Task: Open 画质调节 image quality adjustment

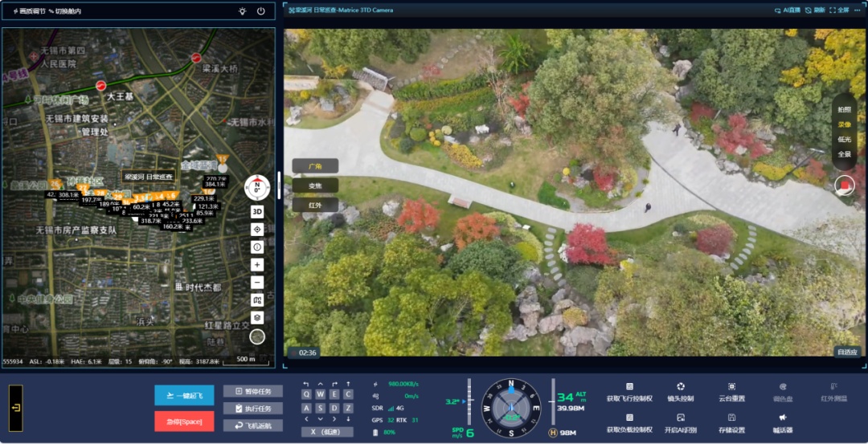Action: click(x=28, y=11)
